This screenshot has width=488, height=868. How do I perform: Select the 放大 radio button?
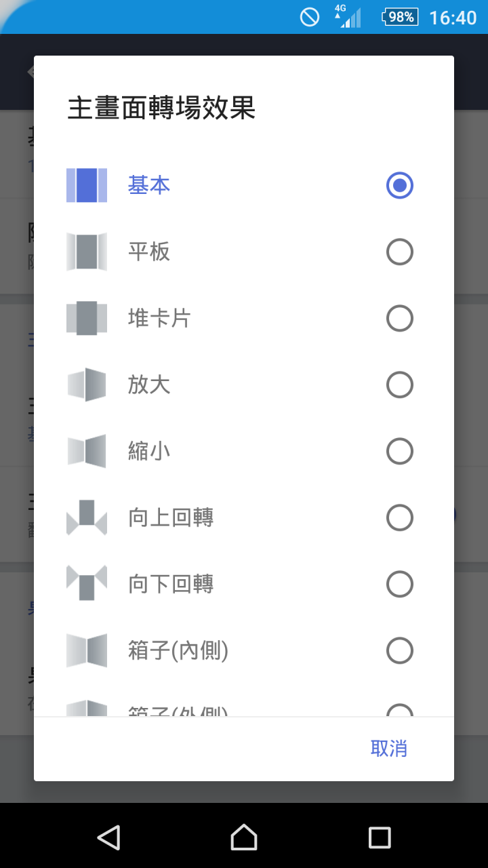[x=400, y=384]
